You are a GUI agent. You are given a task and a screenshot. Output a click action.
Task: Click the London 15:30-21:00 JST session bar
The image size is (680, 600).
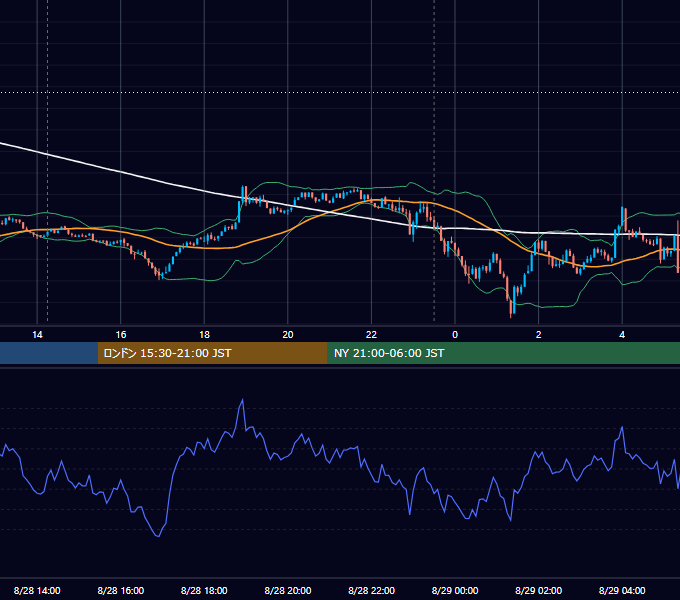[212, 353]
